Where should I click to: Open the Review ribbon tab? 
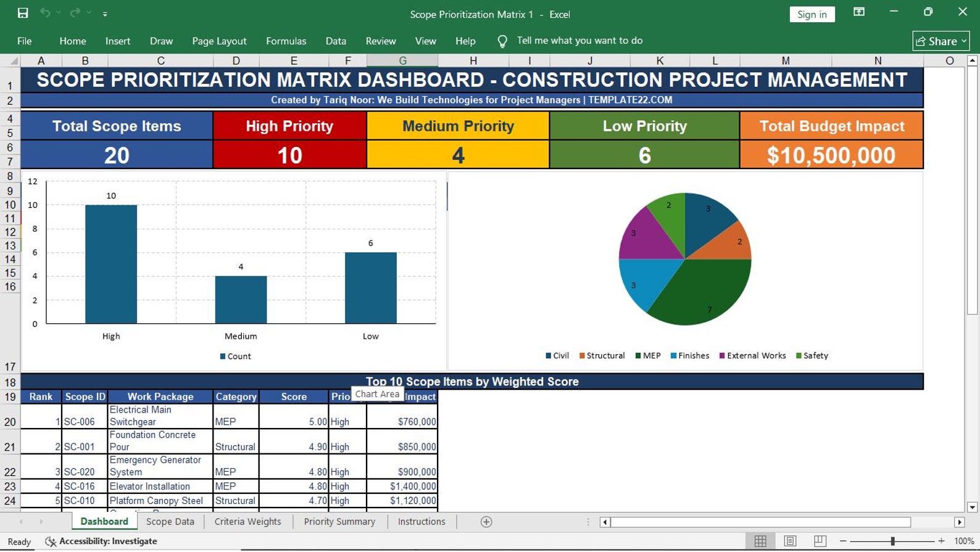coord(381,41)
